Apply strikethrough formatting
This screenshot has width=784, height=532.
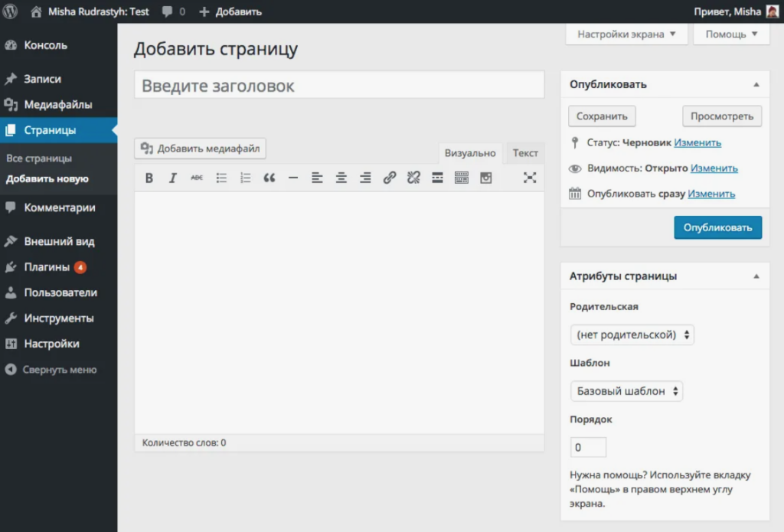(196, 178)
